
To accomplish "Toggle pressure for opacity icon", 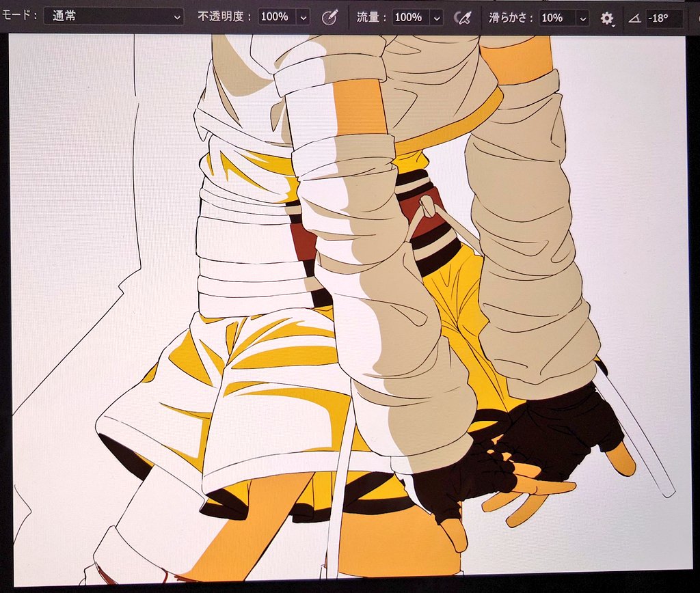I will [x=329, y=18].
